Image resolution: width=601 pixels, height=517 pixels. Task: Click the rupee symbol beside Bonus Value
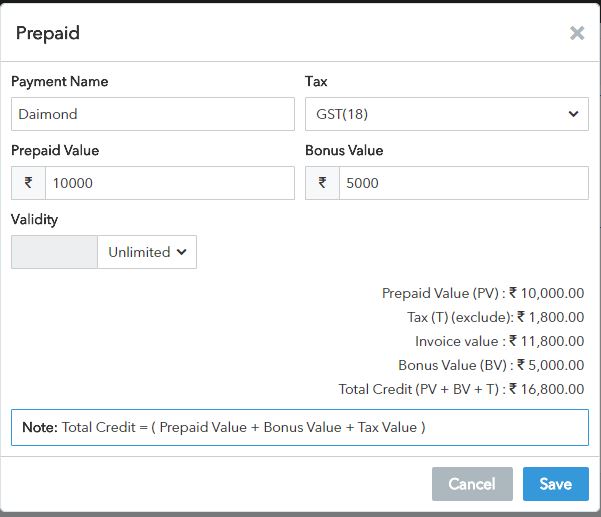322,183
